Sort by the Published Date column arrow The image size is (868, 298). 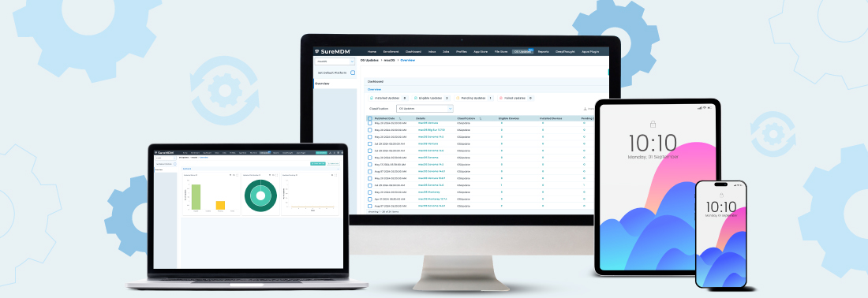(x=400, y=118)
